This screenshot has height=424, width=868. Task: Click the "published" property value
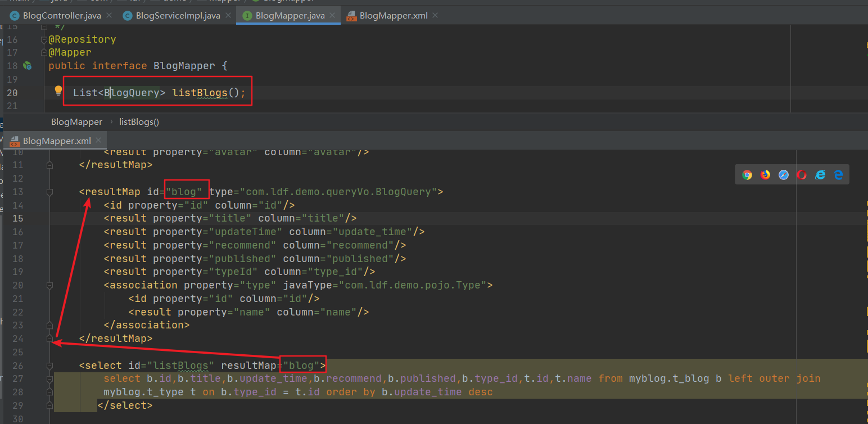coord(243,259)
